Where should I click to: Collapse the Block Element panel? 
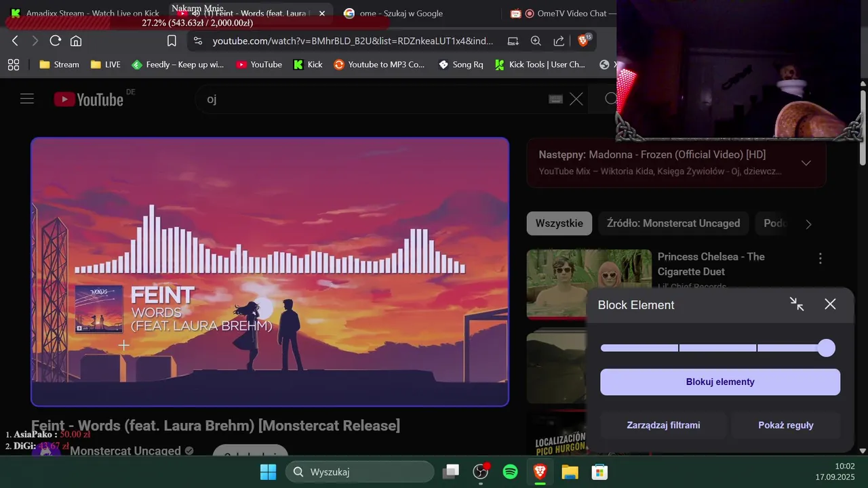[797, 304]
